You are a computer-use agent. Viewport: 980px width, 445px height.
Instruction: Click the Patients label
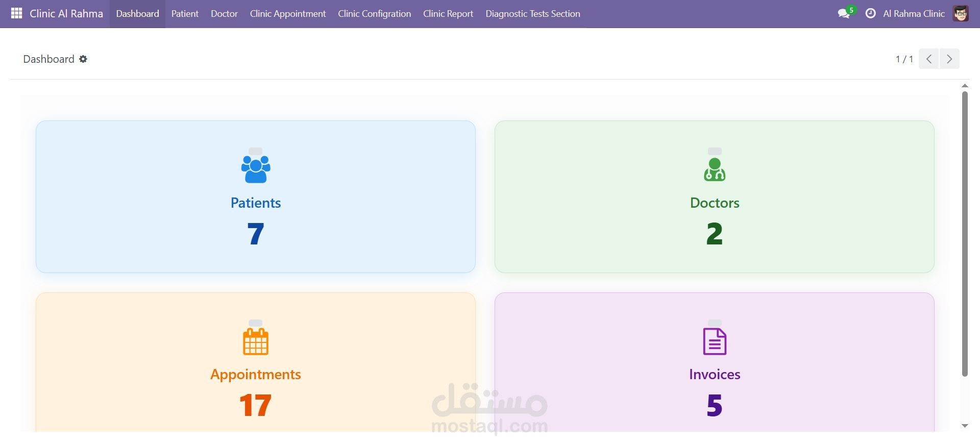pyautogui.click(x=256, y=203)
